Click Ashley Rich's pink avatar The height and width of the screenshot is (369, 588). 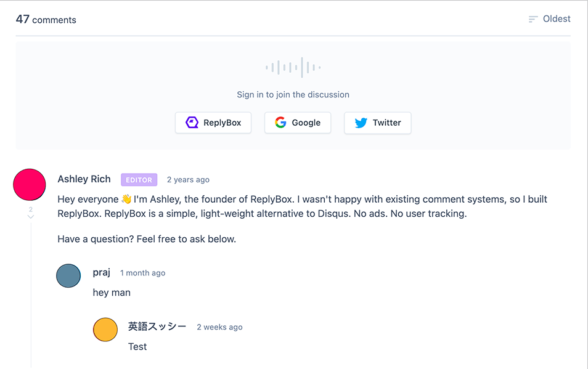[x=30, y=185]
